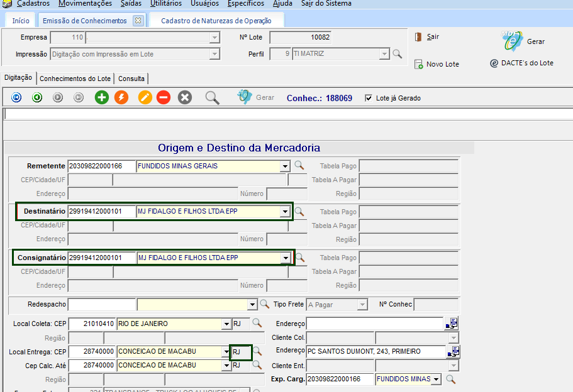The image size is (573, 392).
Task: Search Cep Calc. Até magnifier icon
Action: tap(257, 365)
